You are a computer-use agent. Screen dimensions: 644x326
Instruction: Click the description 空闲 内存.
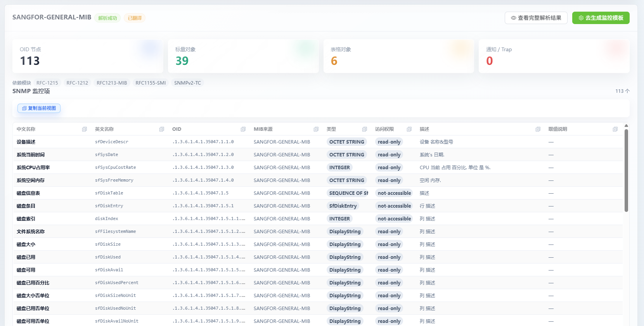click(430, 180)
